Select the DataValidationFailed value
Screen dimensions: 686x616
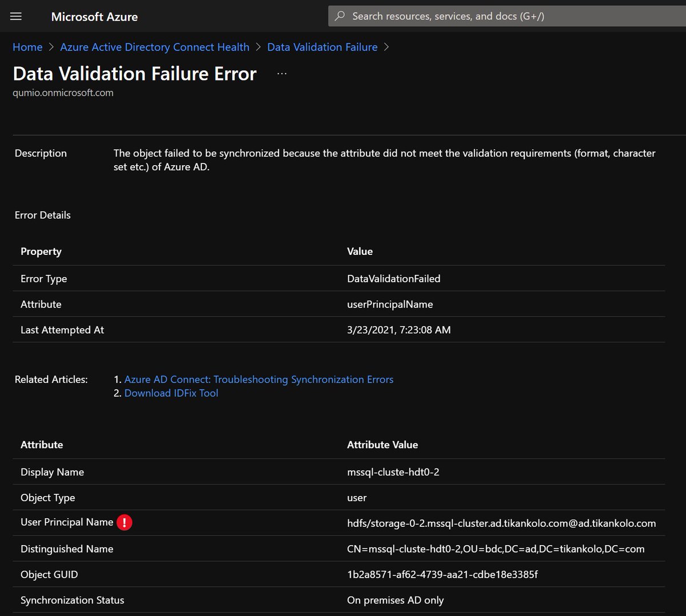click(x=394, y=279)
